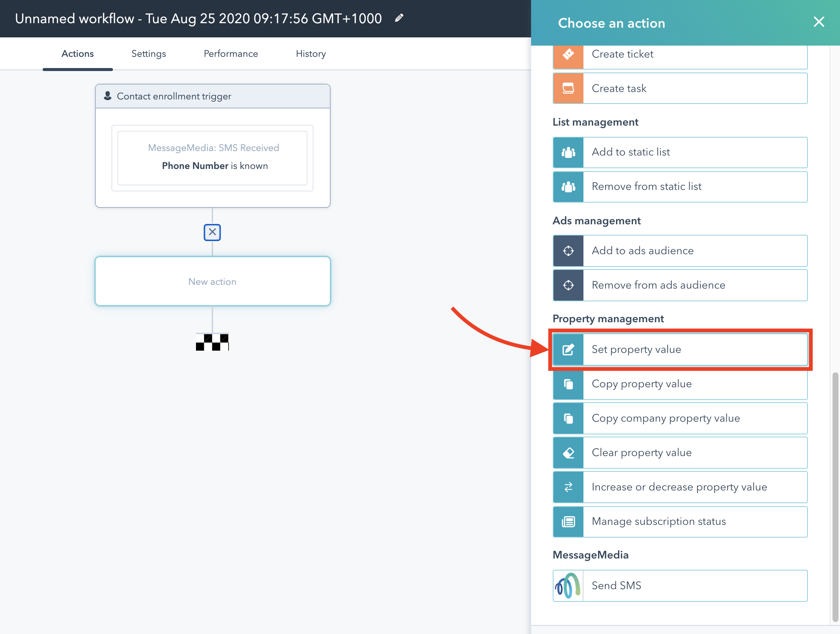Click the MessageMedia Send SMS logo icon
Screen dimensions: 840x634
[x=568, y=585]
